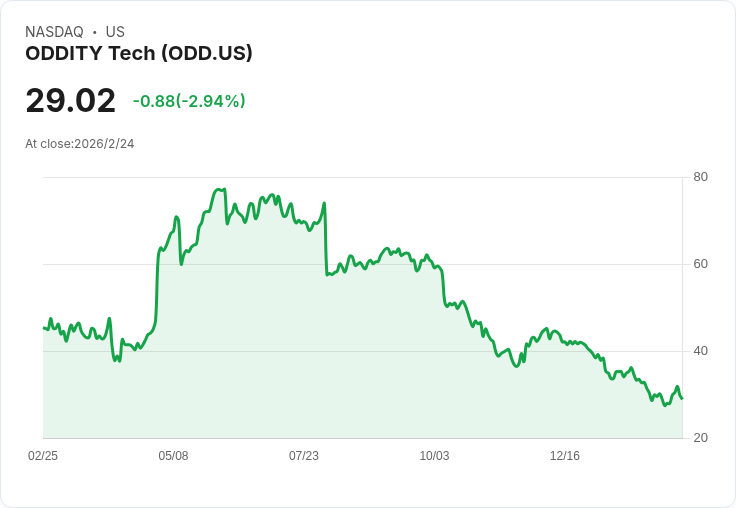The width and height of the screenshot is (736, 508).
Task: Click the sharp vertical drop after 07/23
Action: point(326,240)
